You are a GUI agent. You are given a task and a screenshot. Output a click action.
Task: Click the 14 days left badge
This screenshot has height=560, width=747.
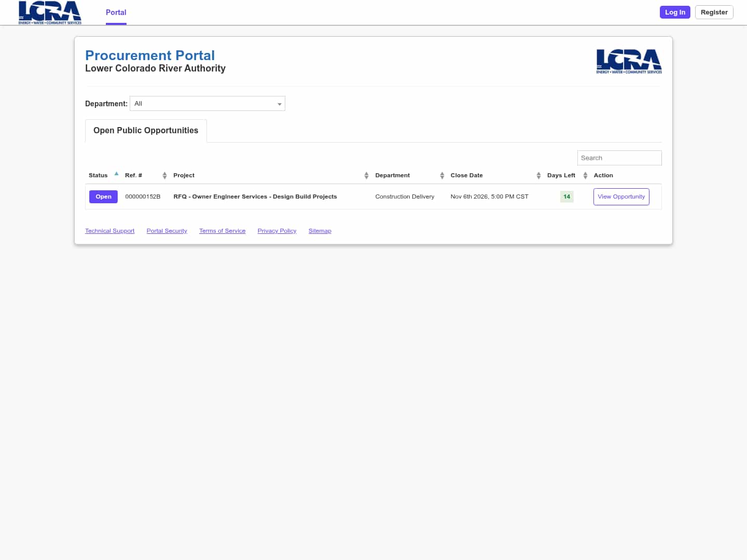pos(566,197)
